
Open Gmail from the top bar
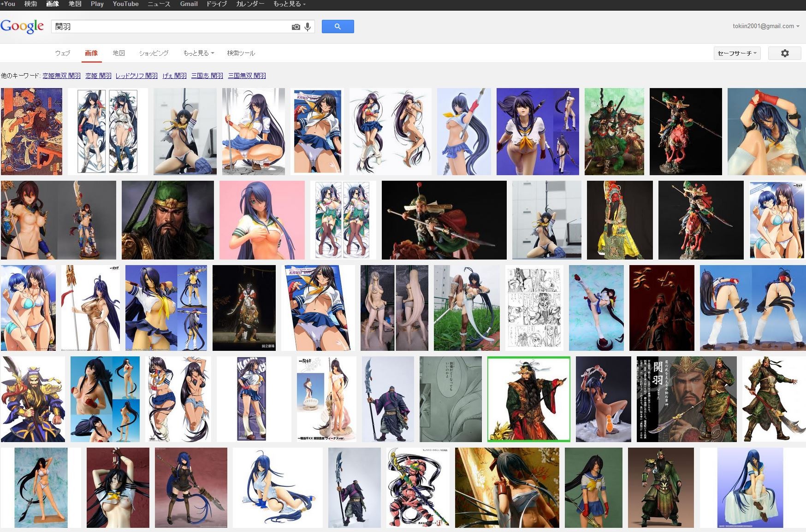189,4
